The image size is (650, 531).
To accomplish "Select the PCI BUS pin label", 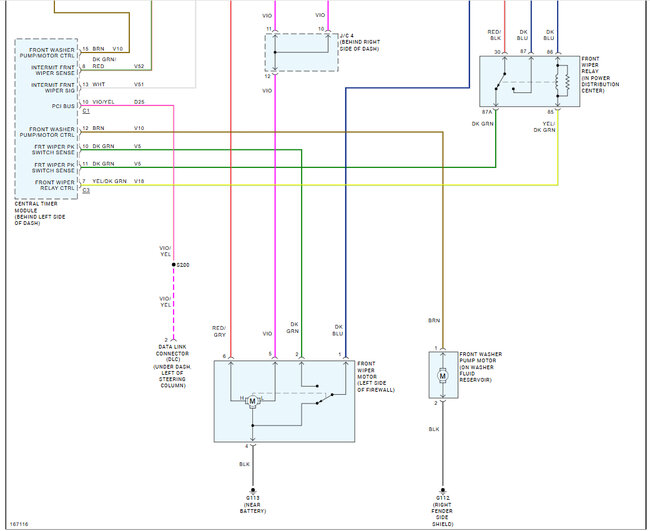I will pos(63,106).
